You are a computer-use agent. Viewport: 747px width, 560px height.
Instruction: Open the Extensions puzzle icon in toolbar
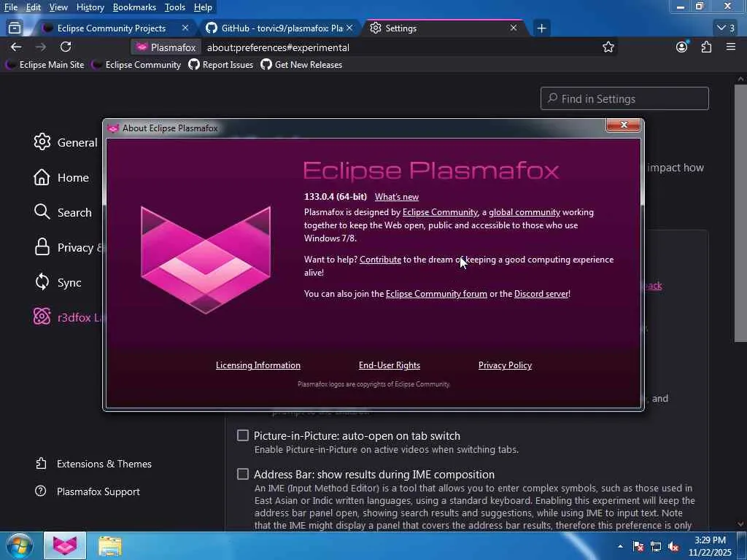(706, 47)
